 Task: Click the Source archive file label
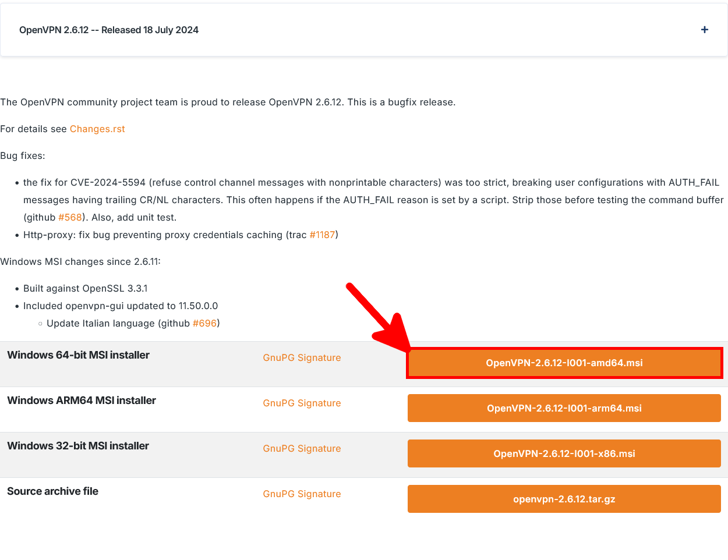[x=52, y=491]
